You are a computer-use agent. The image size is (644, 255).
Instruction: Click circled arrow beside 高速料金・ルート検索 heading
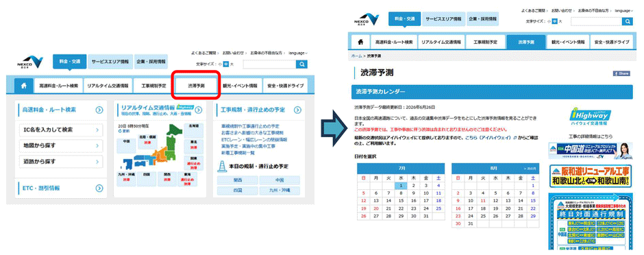coord(99,110)
